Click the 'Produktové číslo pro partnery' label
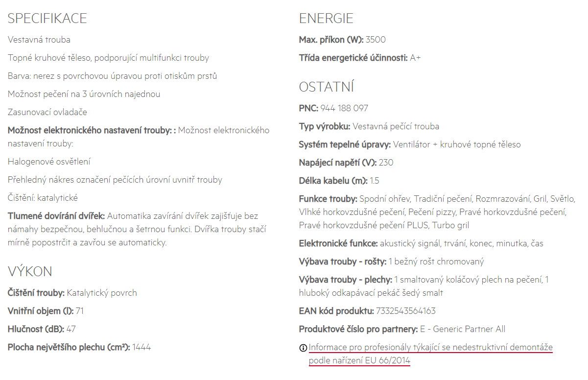Image resolution: width=588 pixels, height=380 pixels. (358, 329)
